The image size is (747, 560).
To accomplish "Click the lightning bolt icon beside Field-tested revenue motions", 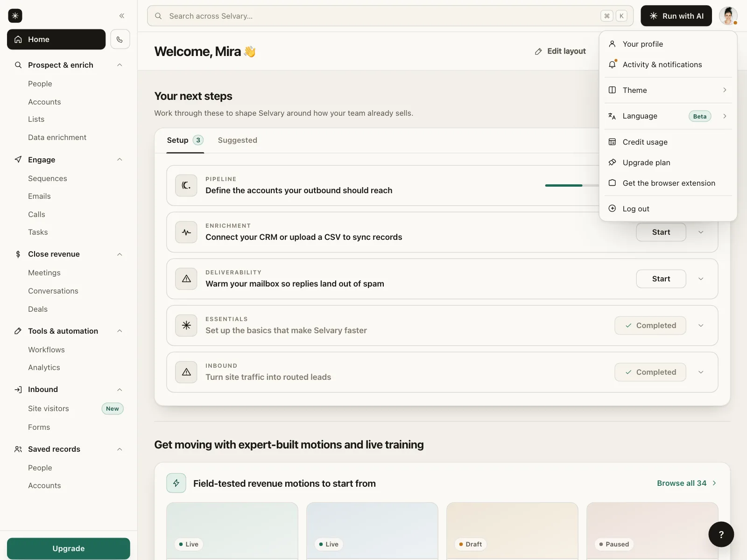I will tap(176, 483).
